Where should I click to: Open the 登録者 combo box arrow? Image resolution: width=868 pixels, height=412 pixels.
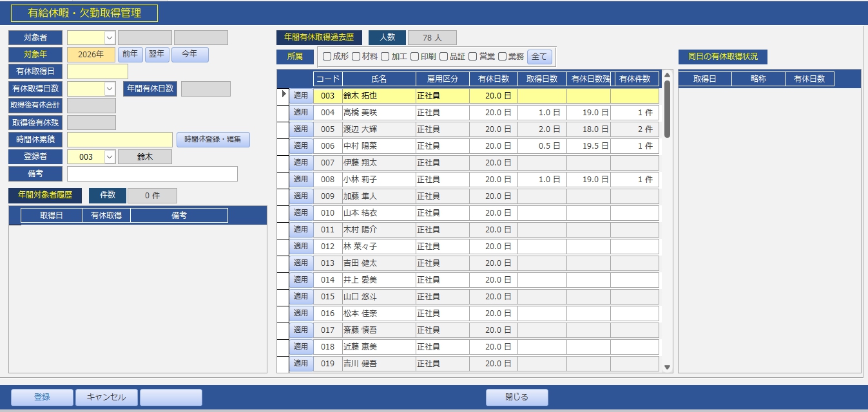(x=110, y=157)
